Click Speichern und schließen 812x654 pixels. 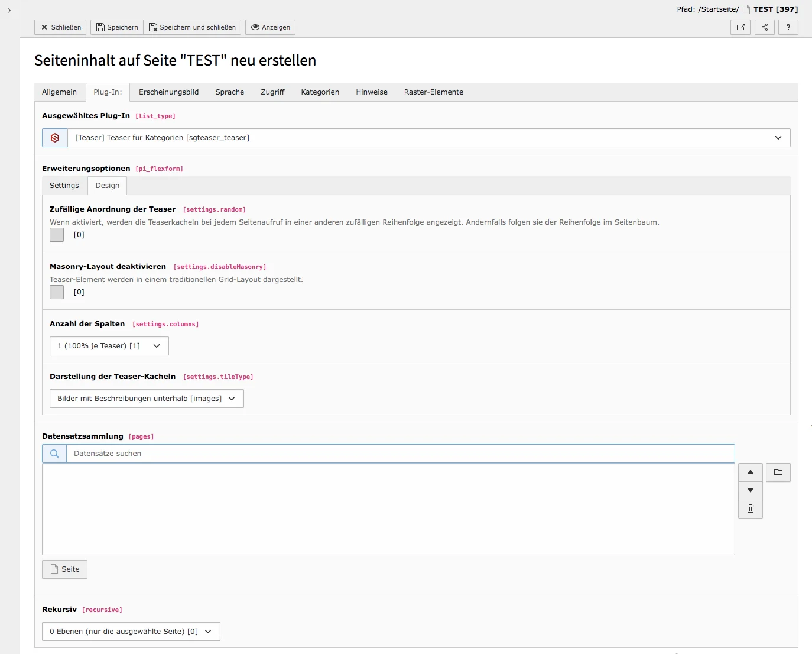(192, 27)
